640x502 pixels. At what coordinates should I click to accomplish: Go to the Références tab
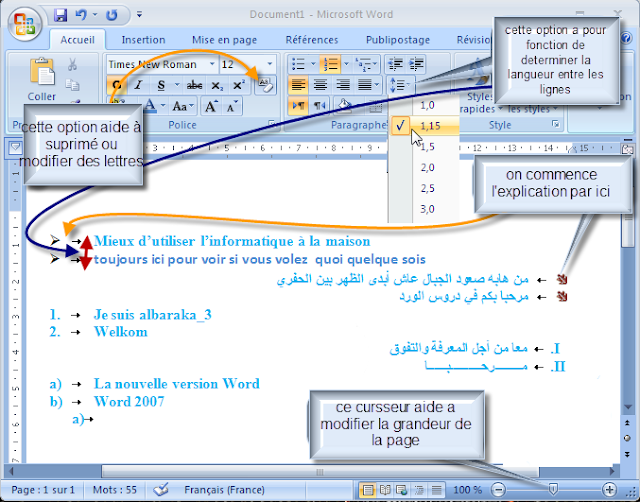pyautogui.click(x=312, y=40)
